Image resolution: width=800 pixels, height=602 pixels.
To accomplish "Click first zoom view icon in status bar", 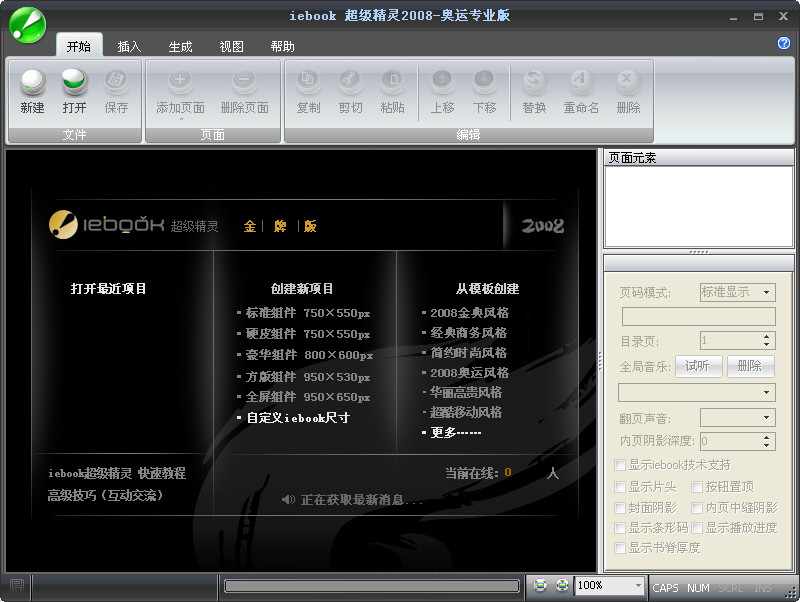I will click(x=540, y=585).
